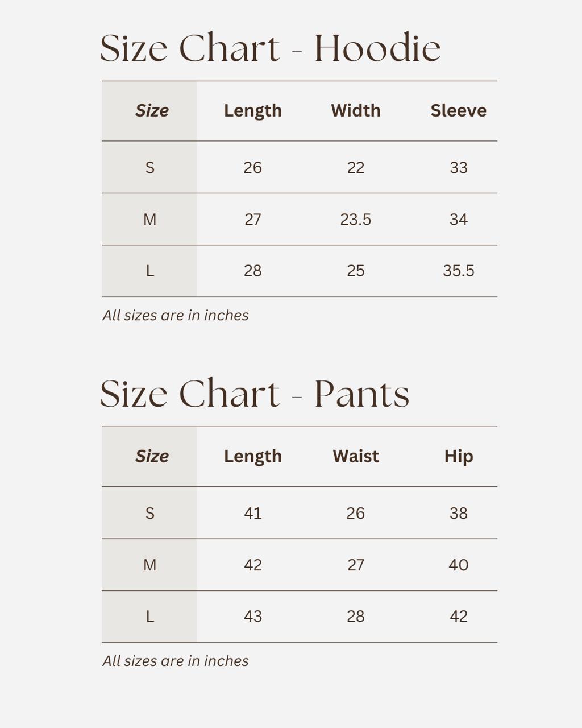Select the Width column header

[356, 110]
